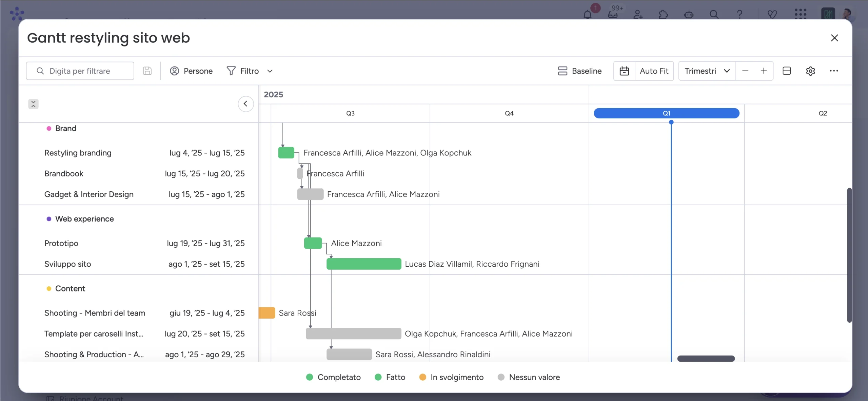Open the Trimestri time scale dropdown
This screenshot has width=868, height=401.
point(707,71)
